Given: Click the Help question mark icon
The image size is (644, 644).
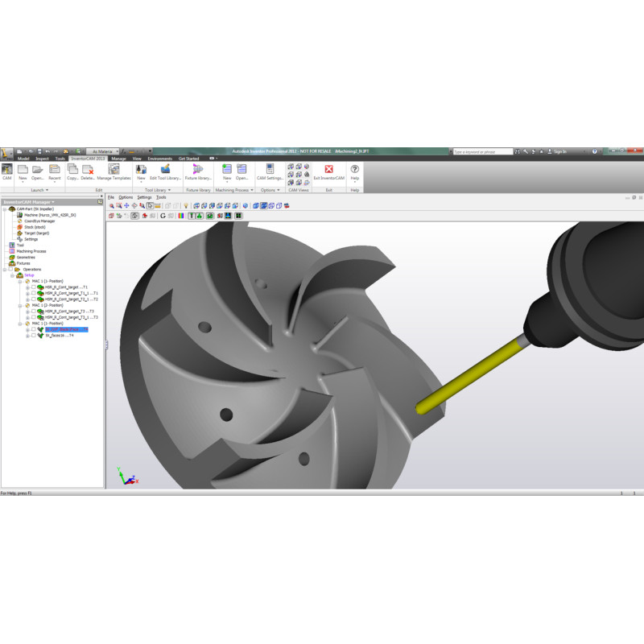Looking at the screenshot, I should [354, 170].
